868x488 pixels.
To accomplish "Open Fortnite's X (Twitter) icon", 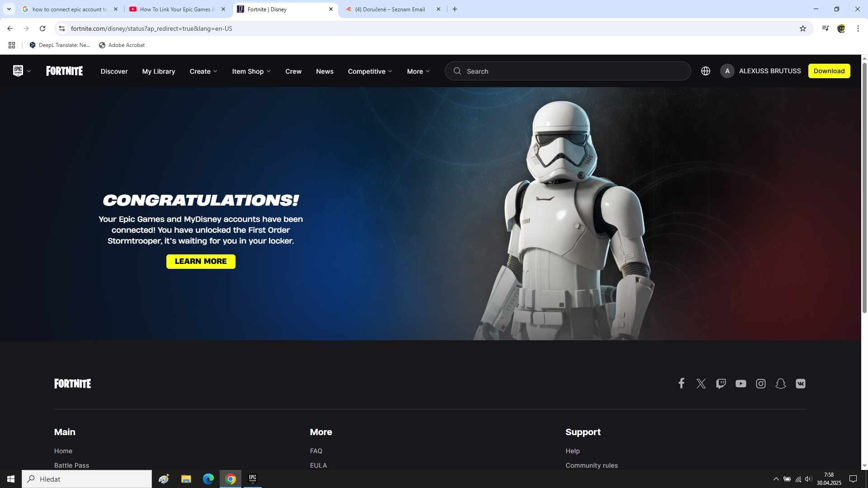I will (x=701, y=384).
